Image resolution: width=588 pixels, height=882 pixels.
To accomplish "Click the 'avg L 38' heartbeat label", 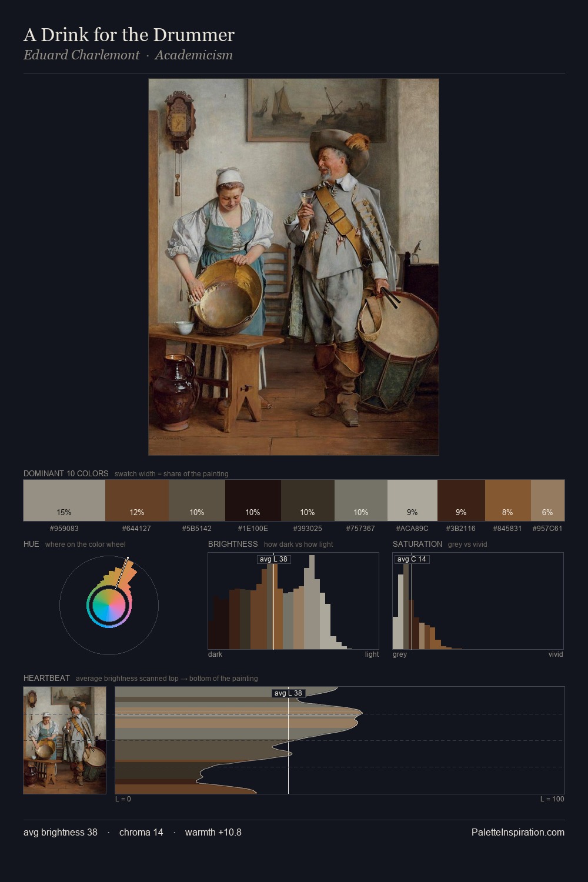I will pyautogui.click(x=288, y=693).
